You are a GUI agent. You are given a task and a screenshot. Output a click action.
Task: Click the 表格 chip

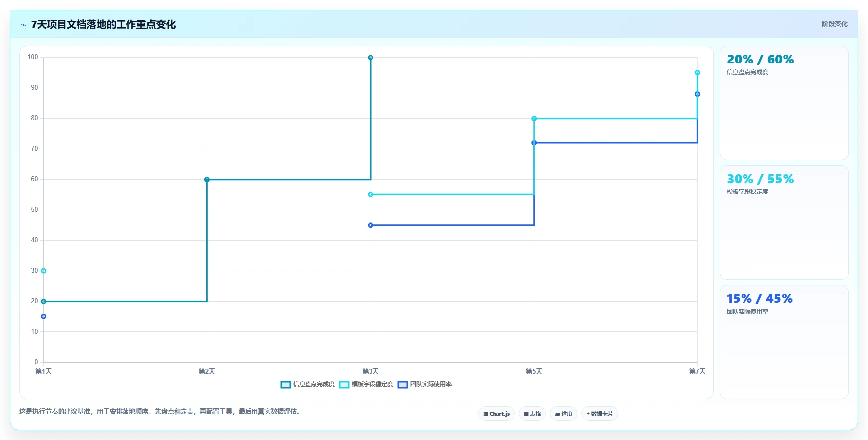(532, 414)
